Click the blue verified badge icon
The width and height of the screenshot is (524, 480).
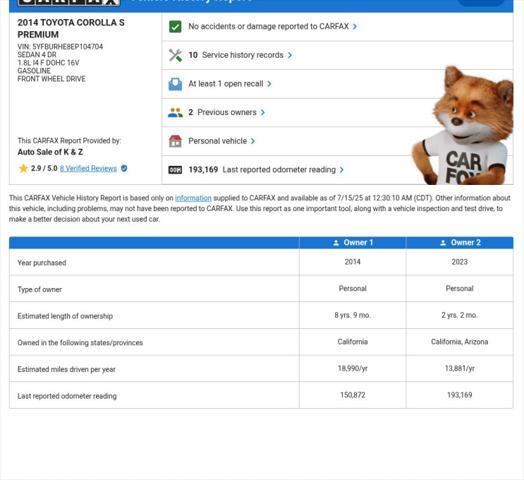(x=124, y=168)
